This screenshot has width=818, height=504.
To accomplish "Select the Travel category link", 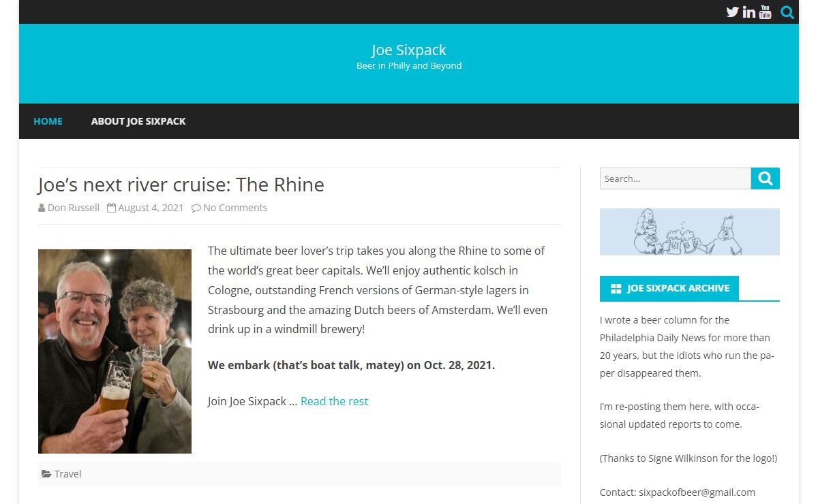I will (68, 474).
